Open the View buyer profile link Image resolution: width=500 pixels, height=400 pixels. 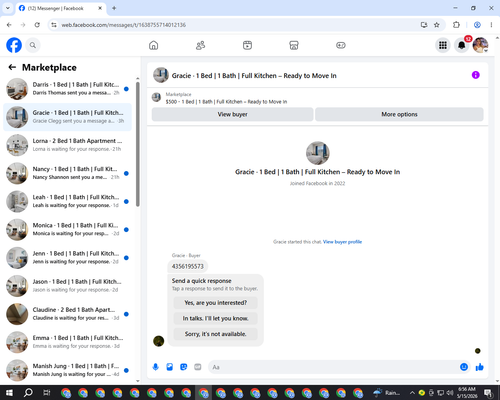[x=342, y=242]
